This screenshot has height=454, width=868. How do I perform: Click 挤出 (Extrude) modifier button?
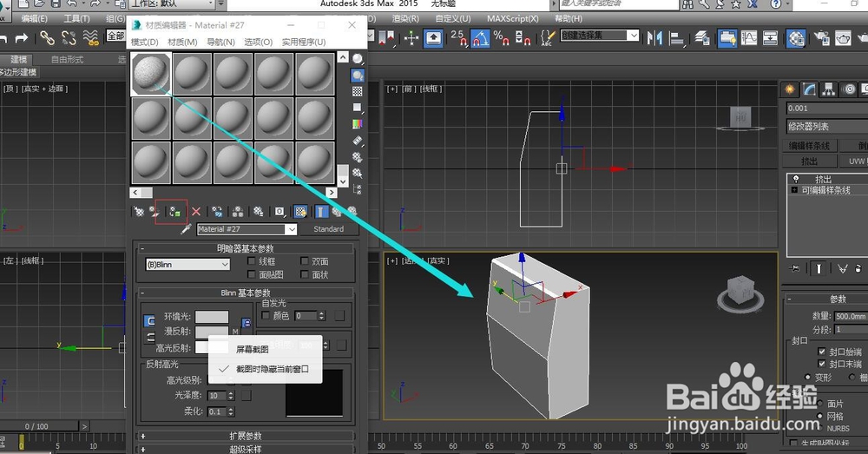pos(809,161)
